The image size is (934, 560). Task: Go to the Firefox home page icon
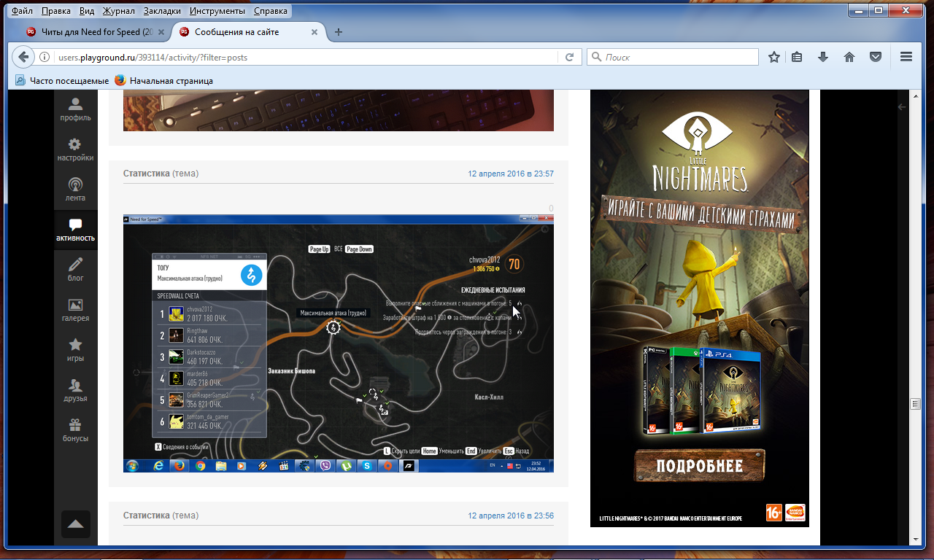[849, 57]
